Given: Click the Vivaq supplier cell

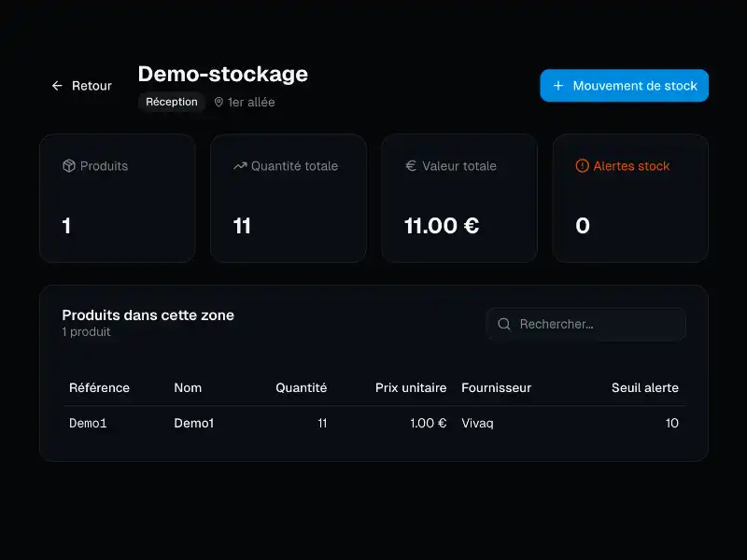Looking at the screenshot, I should 477,423.
